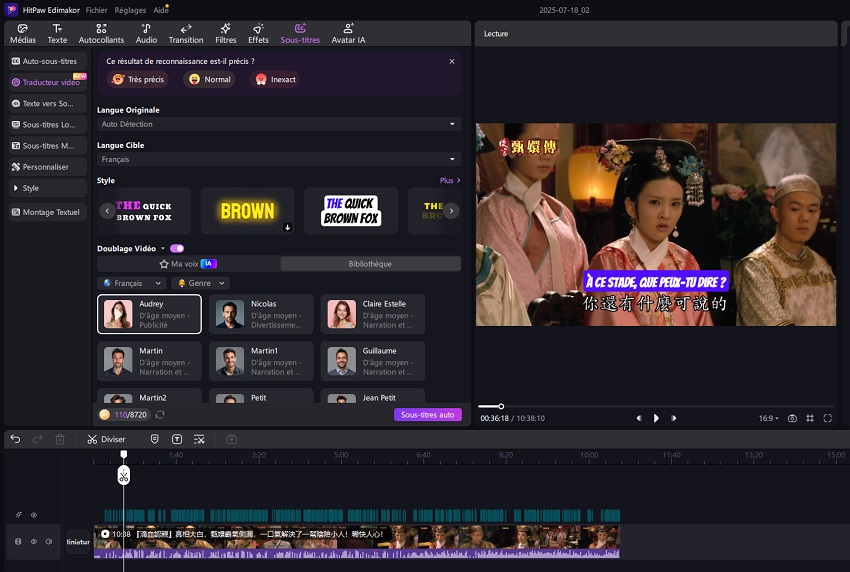Open the Transition panel
The width and height of the screenshot is (850, 572).
(x=186, y=34)
